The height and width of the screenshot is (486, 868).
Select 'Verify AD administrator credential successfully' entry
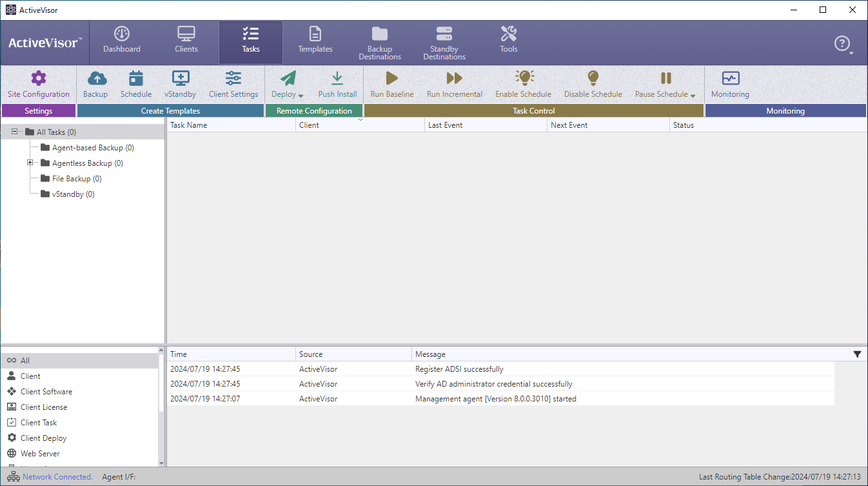[500, 384]
